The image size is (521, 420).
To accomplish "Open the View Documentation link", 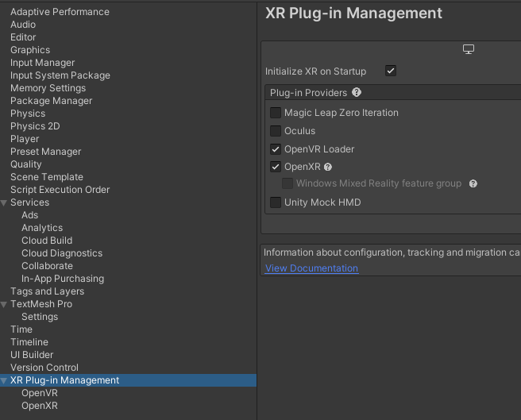I will coord(311,268).
